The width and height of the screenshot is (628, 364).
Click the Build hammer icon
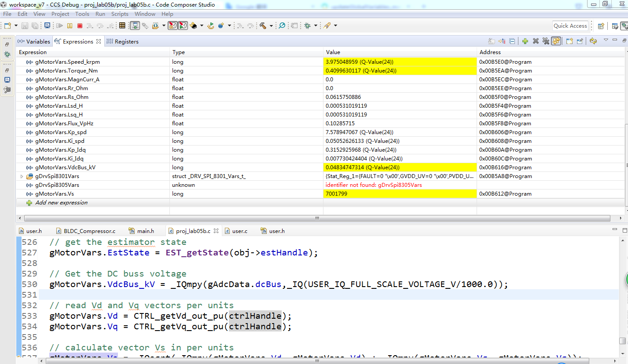click(263, 26)
